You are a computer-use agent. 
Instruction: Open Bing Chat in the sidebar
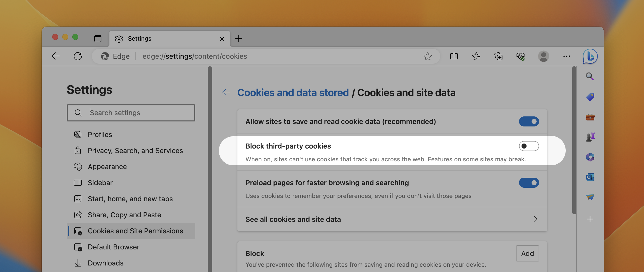click(x=590, y=56)
